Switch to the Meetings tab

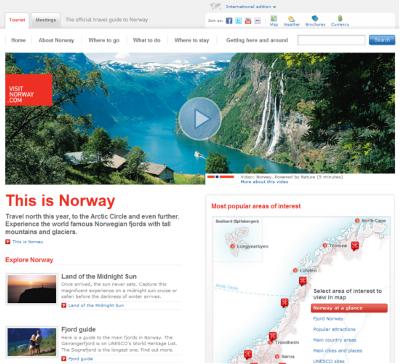pos(46,20)
